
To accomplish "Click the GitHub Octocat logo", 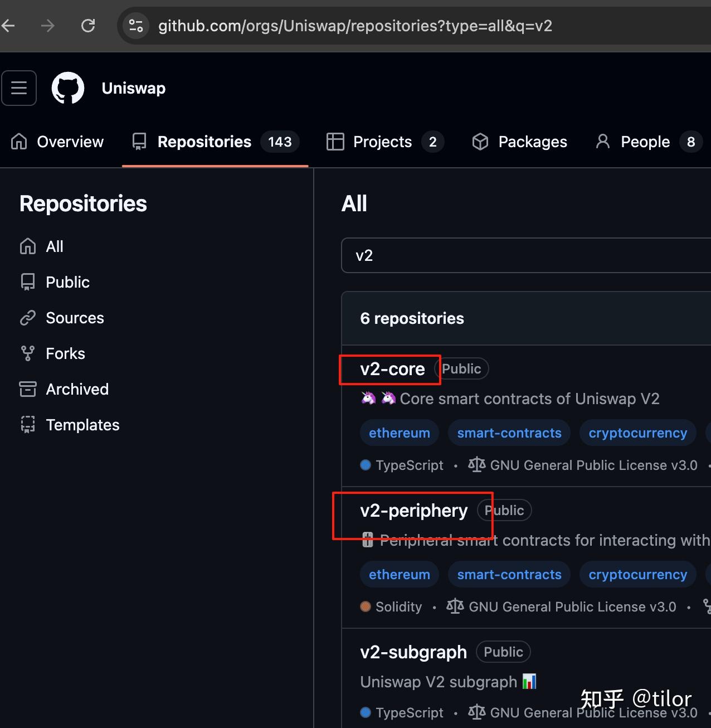I will point(68,88).
